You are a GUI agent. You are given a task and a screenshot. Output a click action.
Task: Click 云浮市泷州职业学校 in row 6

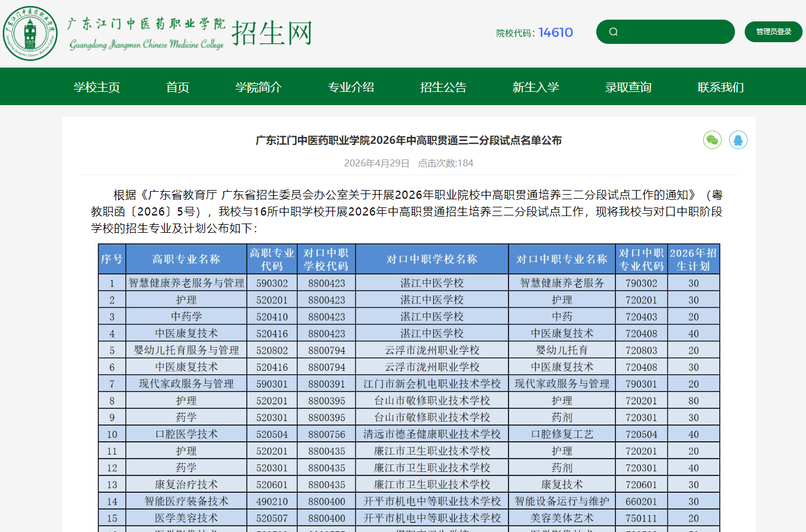[x=432, y=367]
